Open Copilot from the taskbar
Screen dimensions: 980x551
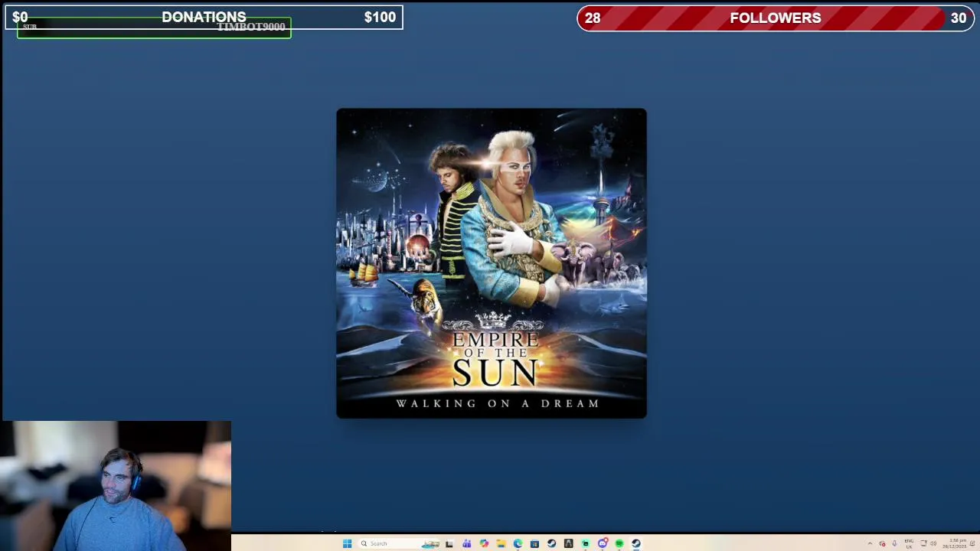pyautogui.click(x=484, y=543)
